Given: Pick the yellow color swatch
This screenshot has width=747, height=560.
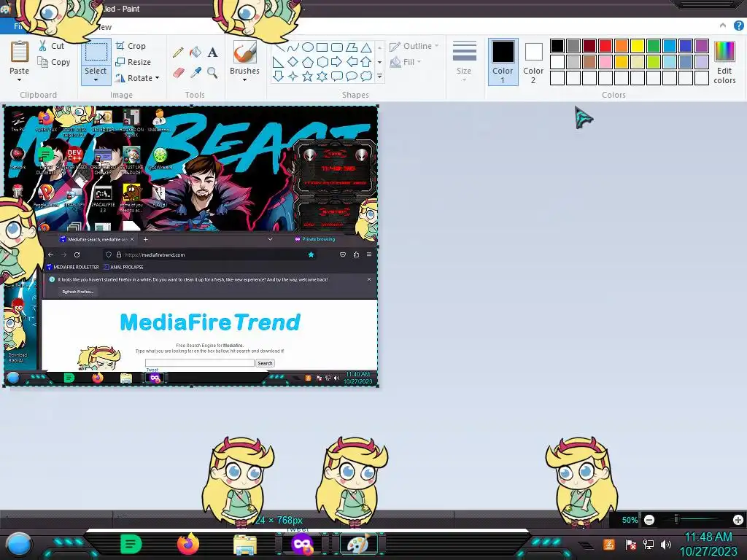Looking at the screenshot, I should click(x=638, y=46).
